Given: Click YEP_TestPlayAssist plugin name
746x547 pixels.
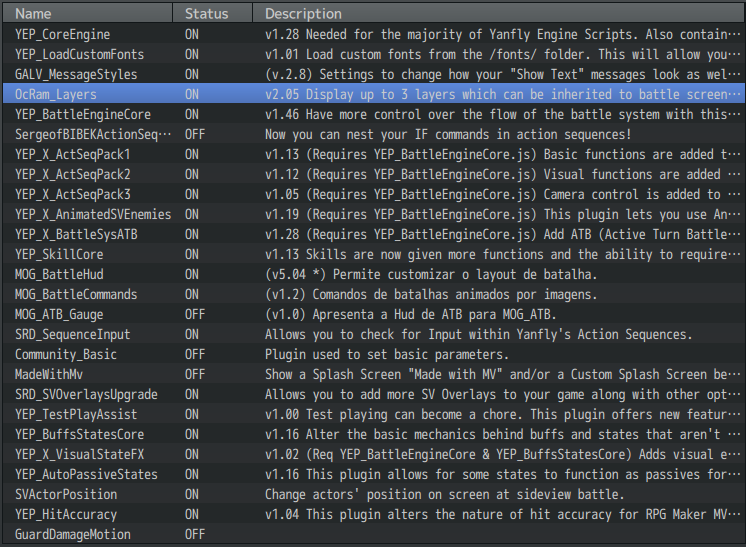Looking at the screenshot, I should coord(76,414).
